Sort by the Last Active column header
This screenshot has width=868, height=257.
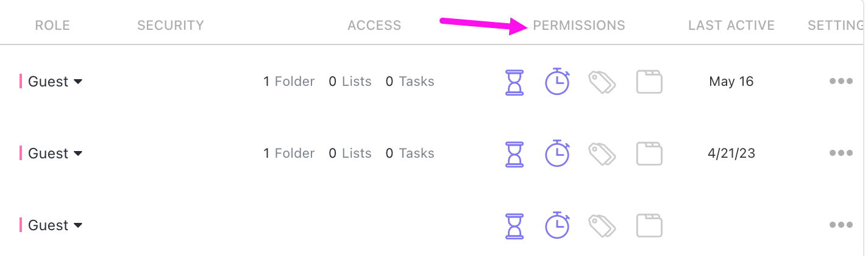[731, 26]
